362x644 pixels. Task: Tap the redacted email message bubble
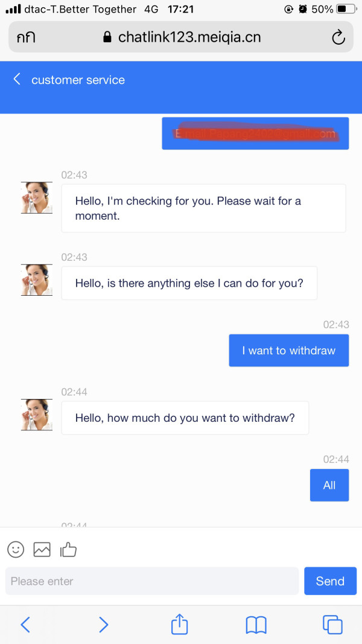255,133
